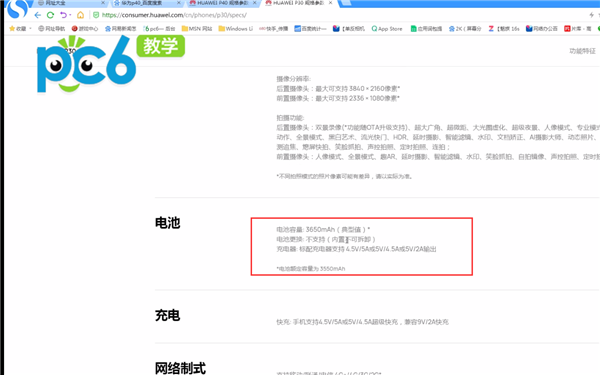Viewport: 600px width, 375px height.
Task: Open the 网址导航 bookmark
Action: pyautogui.click(x=52, y=29)
